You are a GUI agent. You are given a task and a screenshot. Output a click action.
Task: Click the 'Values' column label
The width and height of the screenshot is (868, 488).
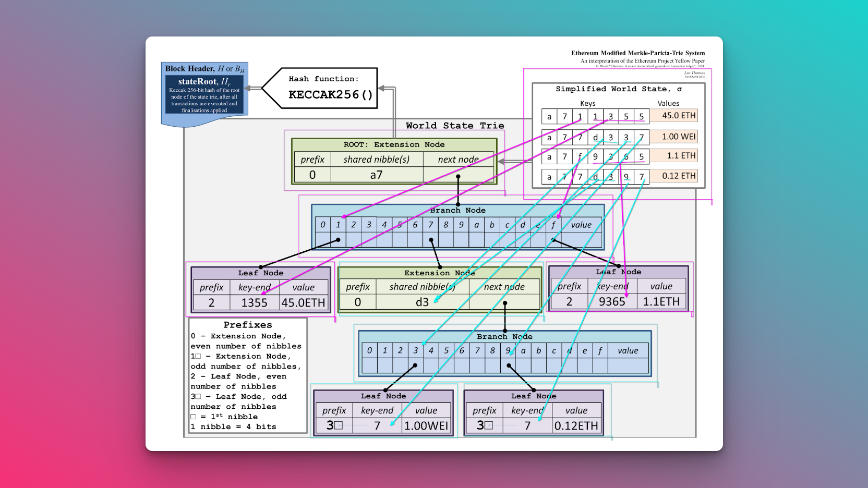coord(668,103)
